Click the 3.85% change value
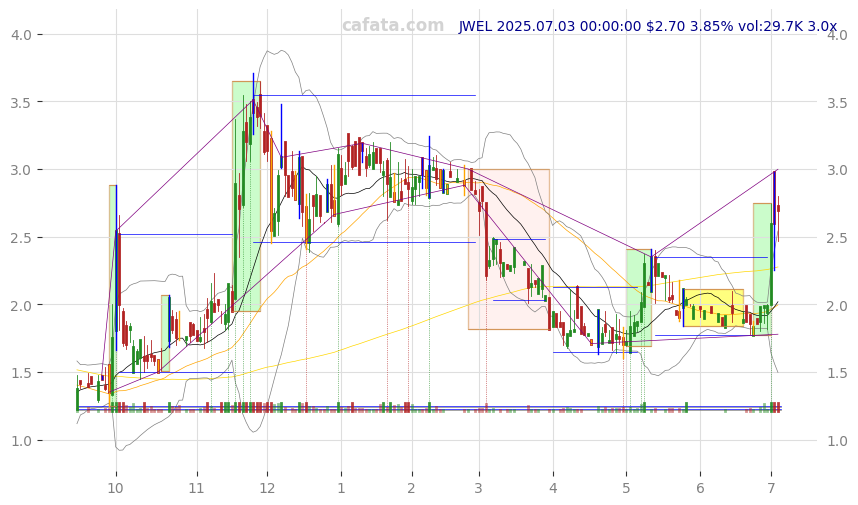 point(711,26)
